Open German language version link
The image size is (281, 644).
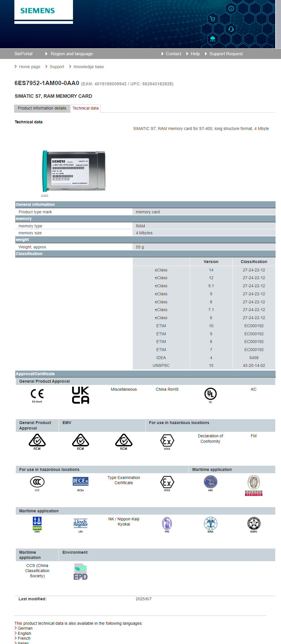(x=25, y=628)
